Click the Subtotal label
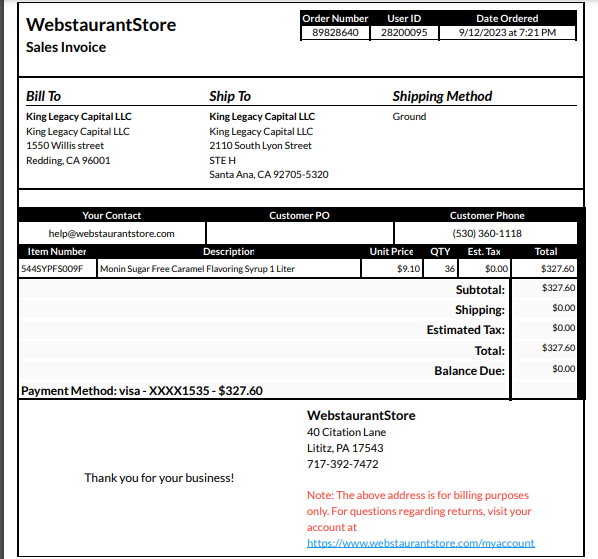 point(480,290)
